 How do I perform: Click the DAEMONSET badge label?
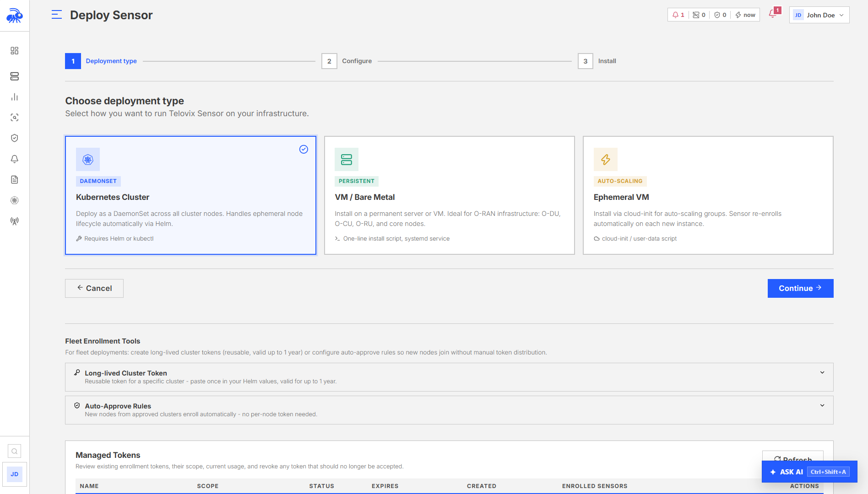pos(98,181)
